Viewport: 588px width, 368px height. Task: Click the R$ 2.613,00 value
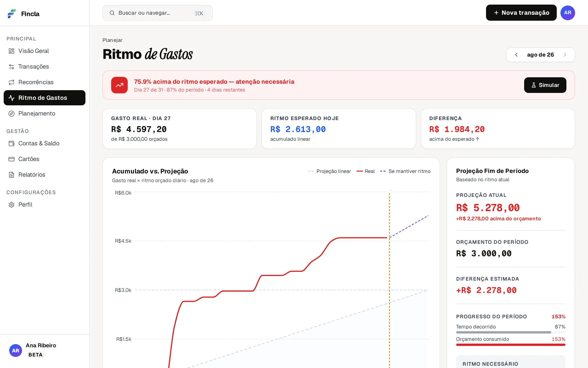click(298, 129)
